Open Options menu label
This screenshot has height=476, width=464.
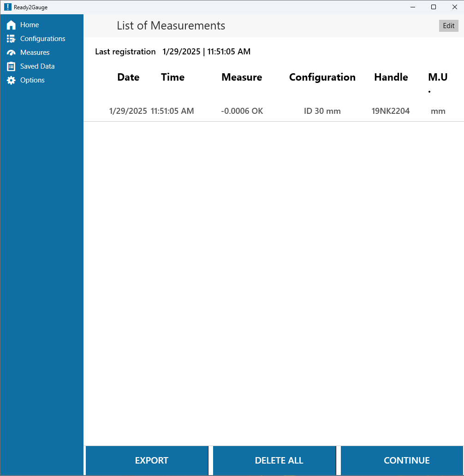coord(32,80)
